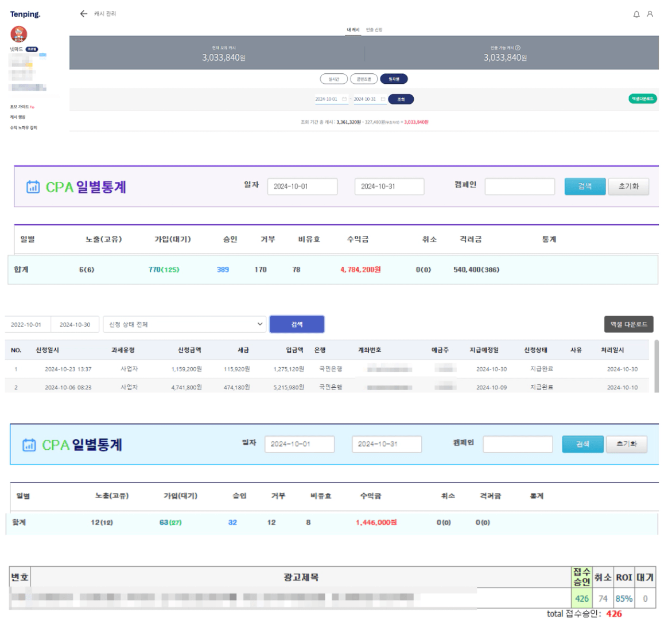Click the Tenping logo

point(25,14)
